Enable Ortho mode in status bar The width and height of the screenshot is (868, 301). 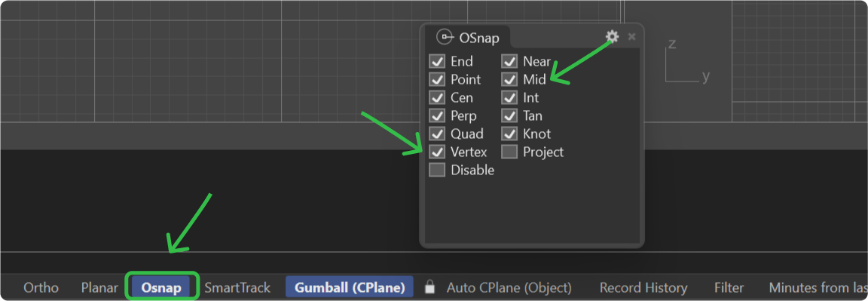point(41,287)
